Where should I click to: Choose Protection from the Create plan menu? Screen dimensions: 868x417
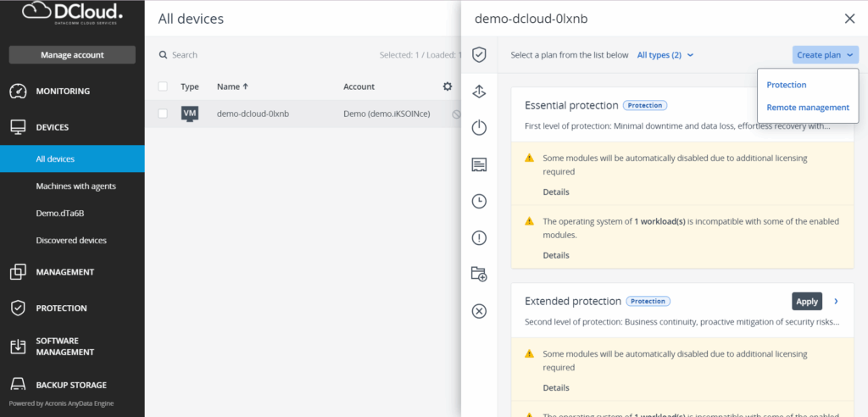tap(786, 85)
